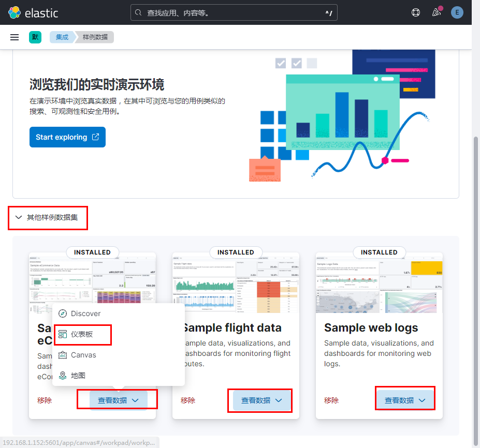Click 移除 on Sample web logs card
Viewport: 480px width, 448px height.
[331, 400]
